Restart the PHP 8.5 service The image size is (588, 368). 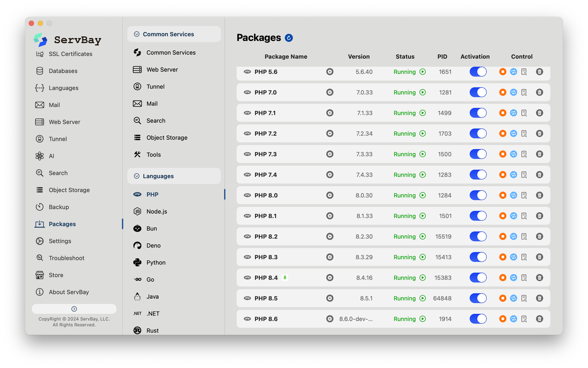[x=514, y=298]
